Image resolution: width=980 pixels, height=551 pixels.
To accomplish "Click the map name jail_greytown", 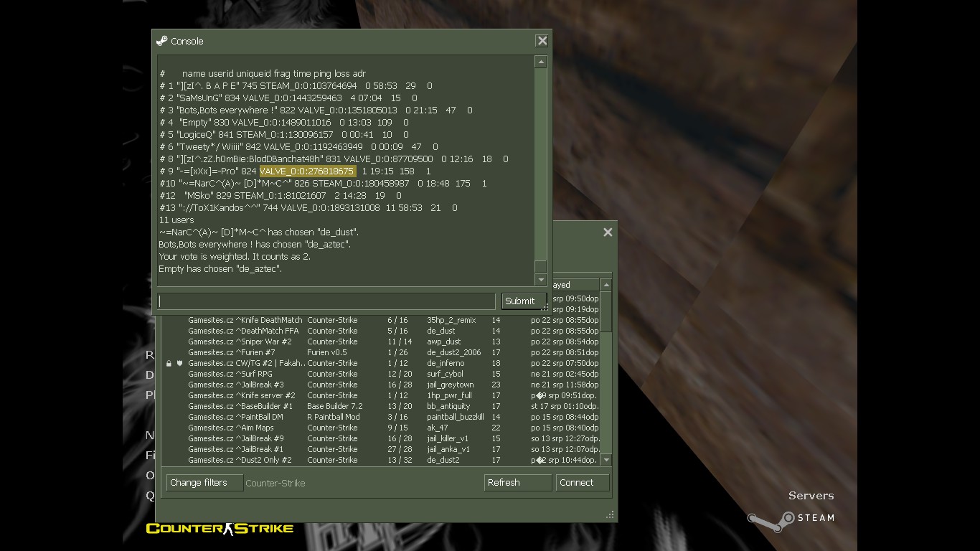I will tap(451, 385).
